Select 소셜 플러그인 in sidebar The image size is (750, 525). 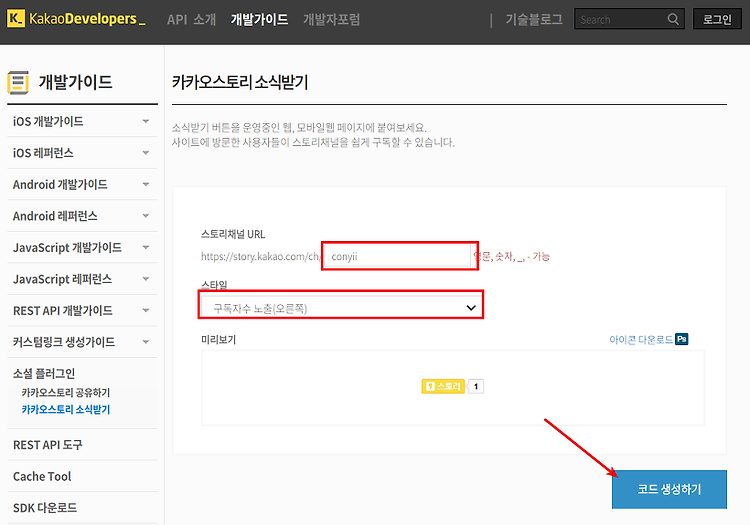44,373
